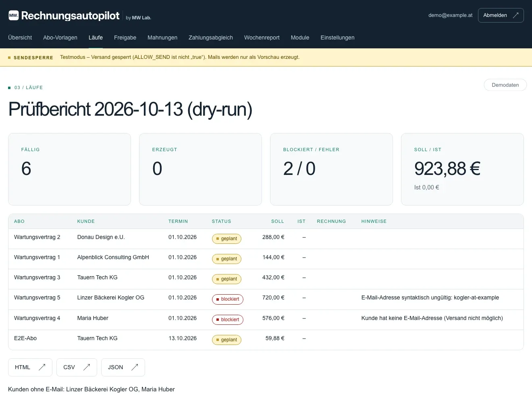Viewport: 532px width, 399px height.
Task: Click the geplant status of Wartungsvertrag 2
Action: (227, 239)
